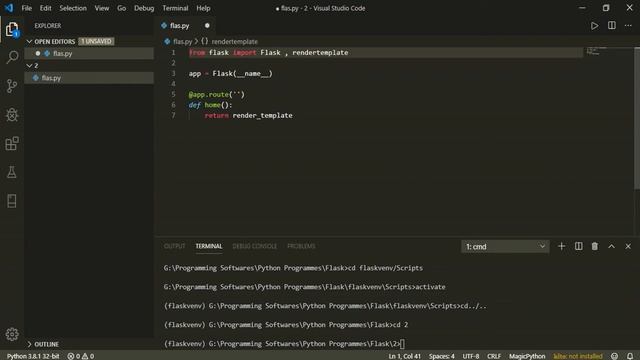Change encoding via UTF-8
Image resolution: width=640 pixels, height=360 pixels.
click(471, 356)
